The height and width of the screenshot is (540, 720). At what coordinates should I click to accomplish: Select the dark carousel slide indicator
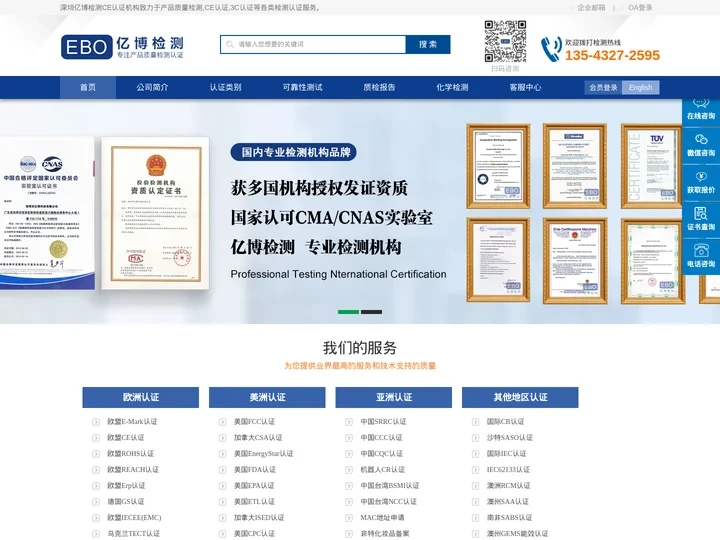click(x=371, y=312)
